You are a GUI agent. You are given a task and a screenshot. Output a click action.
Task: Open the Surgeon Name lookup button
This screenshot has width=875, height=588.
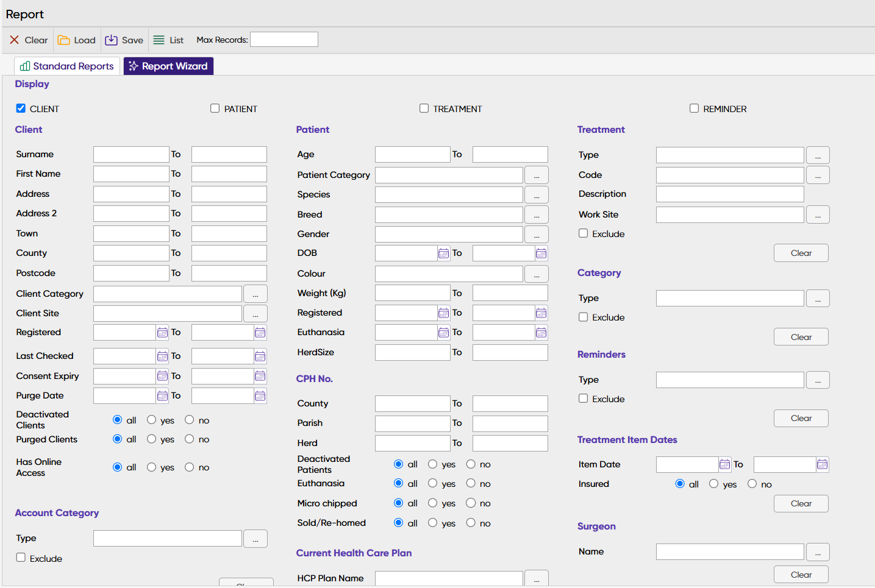[x=818, y=552]
